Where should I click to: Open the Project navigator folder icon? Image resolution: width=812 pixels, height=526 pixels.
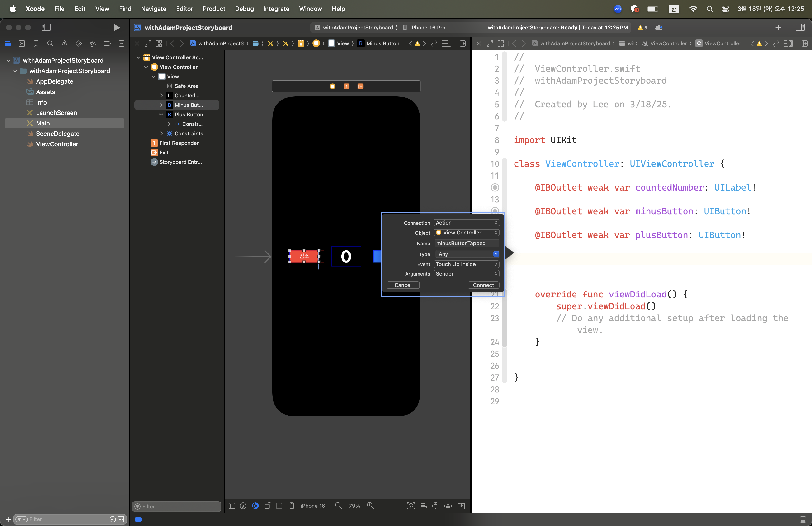tap(8, 43)
